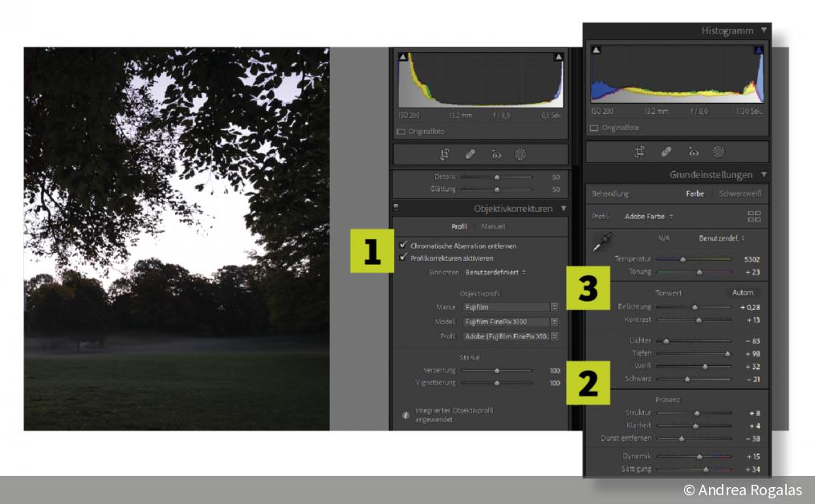Collapse the Grundeinstellungen panel
The width and height of the screenshot is (815, 504).
764,174
